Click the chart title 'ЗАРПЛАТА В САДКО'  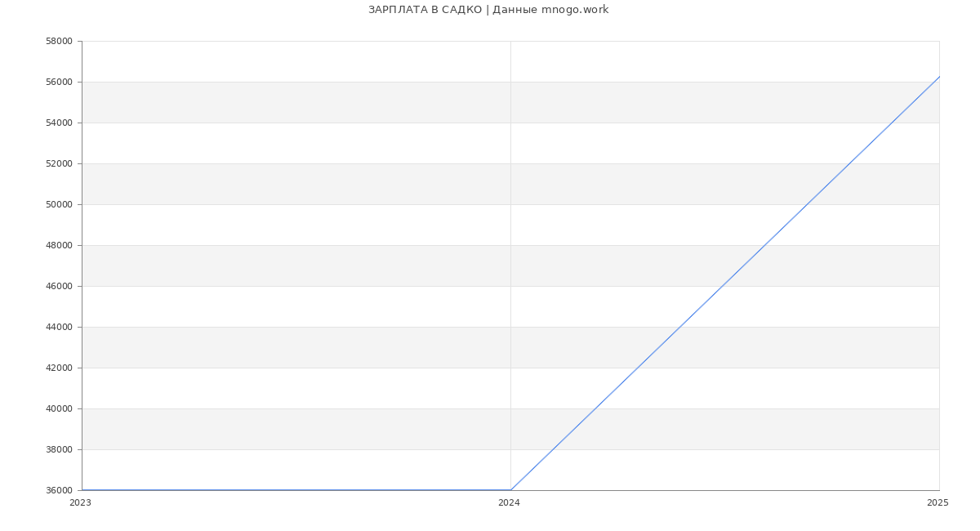425,10
